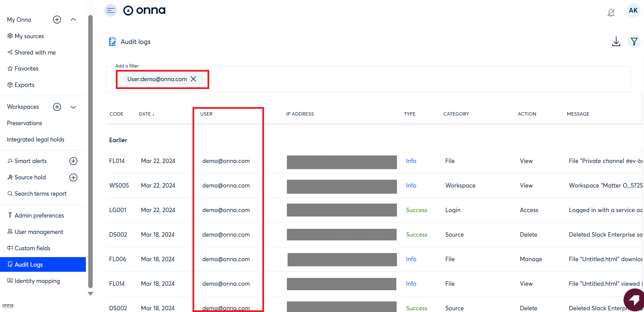
Task: Open User management in the sidebar
Action: 39,232
